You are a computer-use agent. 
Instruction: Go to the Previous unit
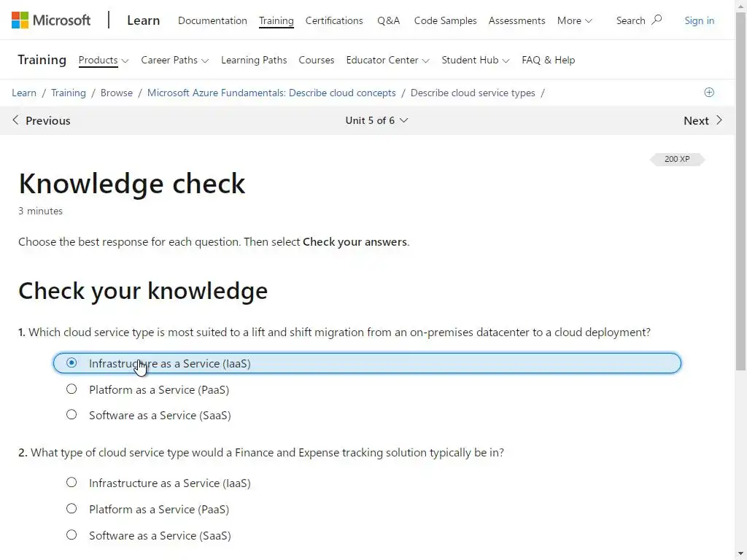(x=41, y=120)
